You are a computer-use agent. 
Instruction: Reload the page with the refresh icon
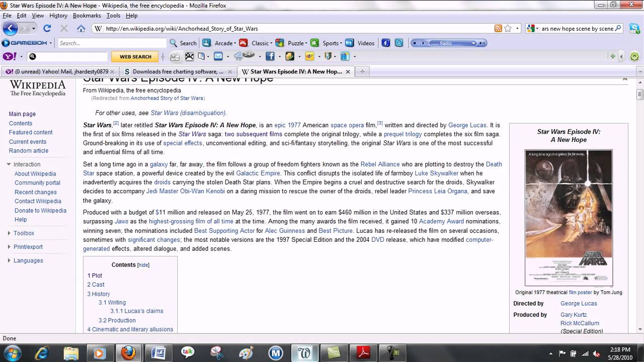pyautogui.click(x=47, y=29)
